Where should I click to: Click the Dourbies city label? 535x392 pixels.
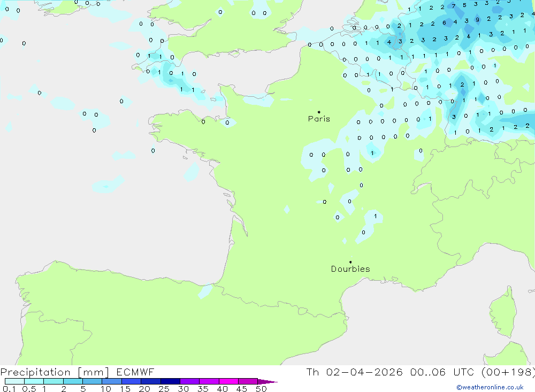350,269
